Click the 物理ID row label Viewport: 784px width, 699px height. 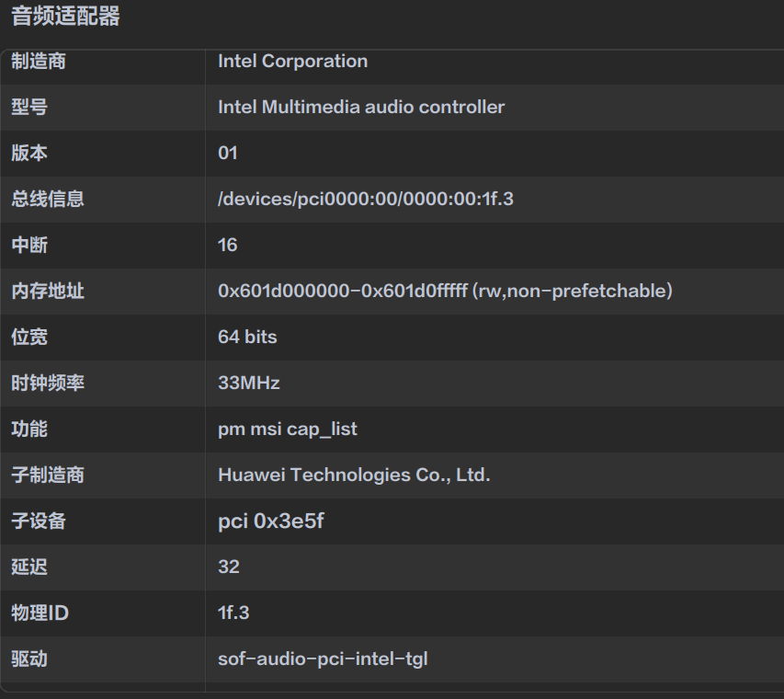(x=40, y=613)
